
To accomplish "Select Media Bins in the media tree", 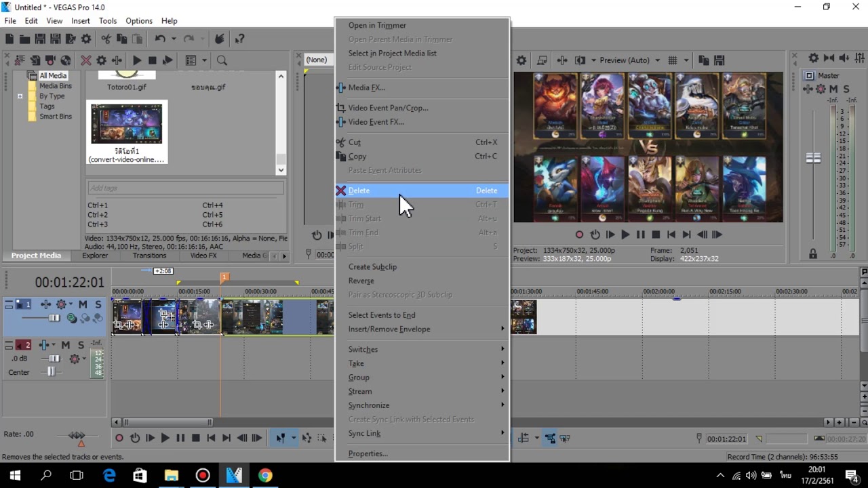I will [55, 86].
